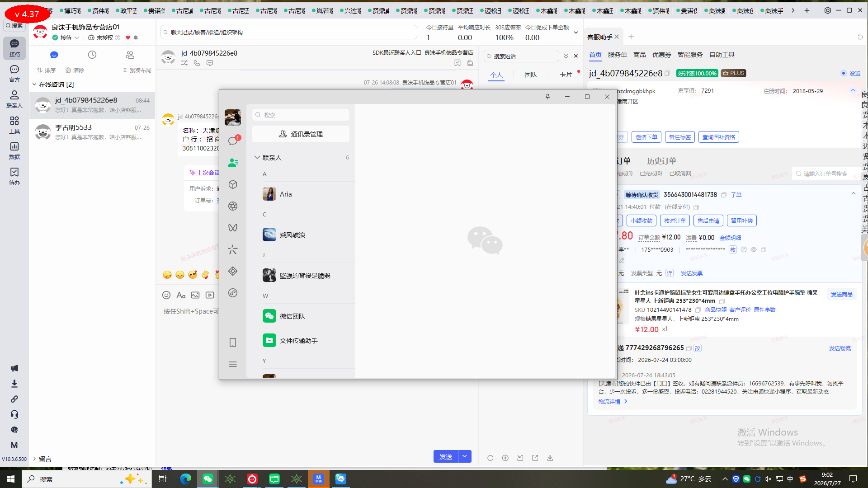Click the WeChat contacts search field
Screen dimensions: 868x488
point(301,115)
